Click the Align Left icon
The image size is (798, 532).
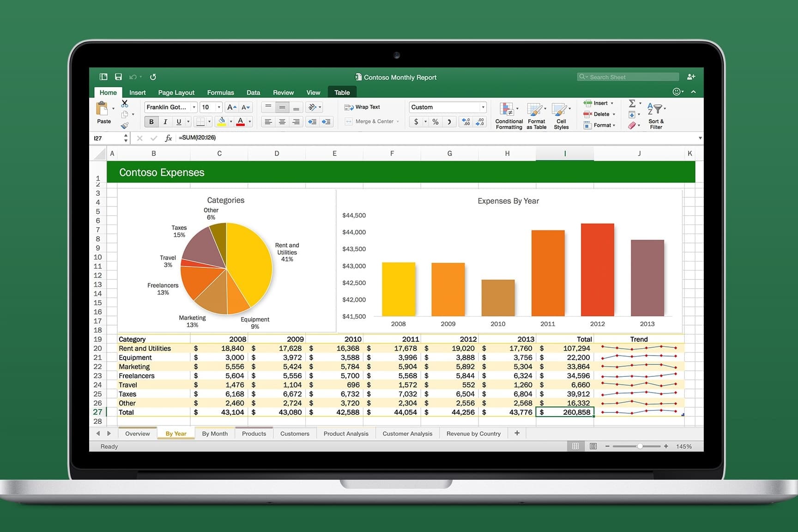[267, 121]
